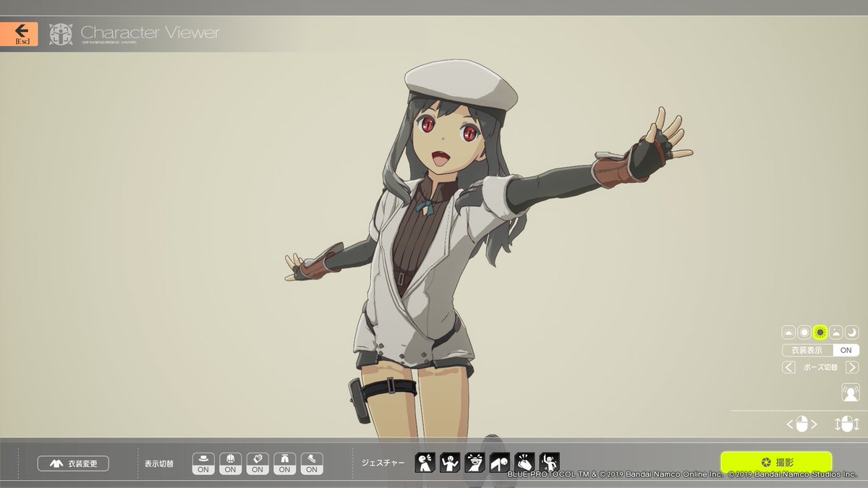Click the Character Viewer title text
868x488 pixels.
pyautogui.click(x=150, y=33)
